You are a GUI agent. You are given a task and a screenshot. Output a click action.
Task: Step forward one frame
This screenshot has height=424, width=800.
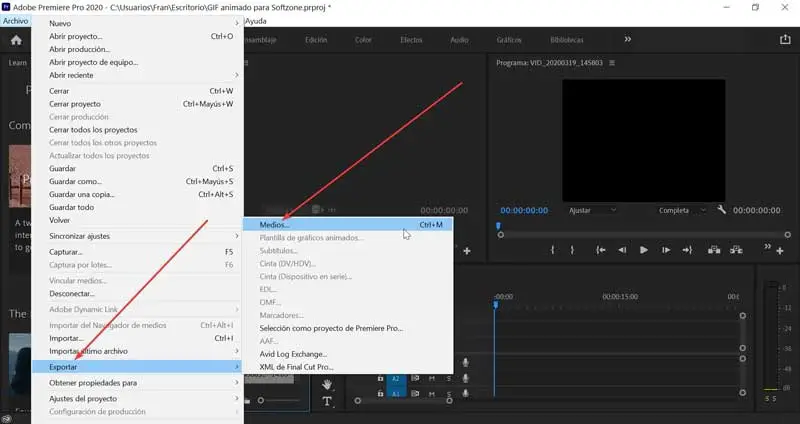(x=666, y=250)
